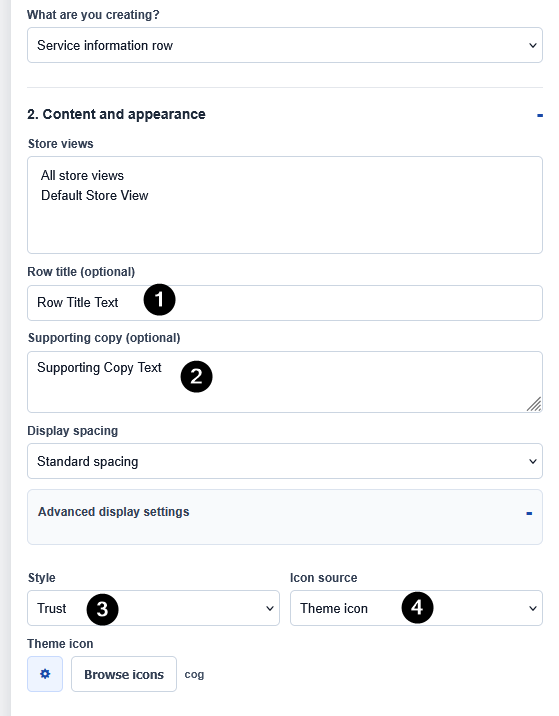Grab the Supporting copy resize handle
Image resolution: width=559 pixels, height=716 pixels.
point(534,405)
